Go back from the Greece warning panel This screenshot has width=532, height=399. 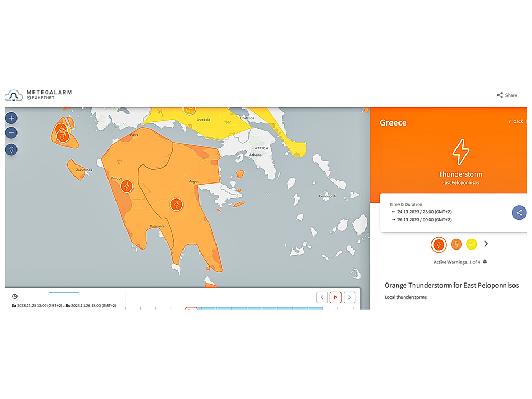tap(516, 122)
